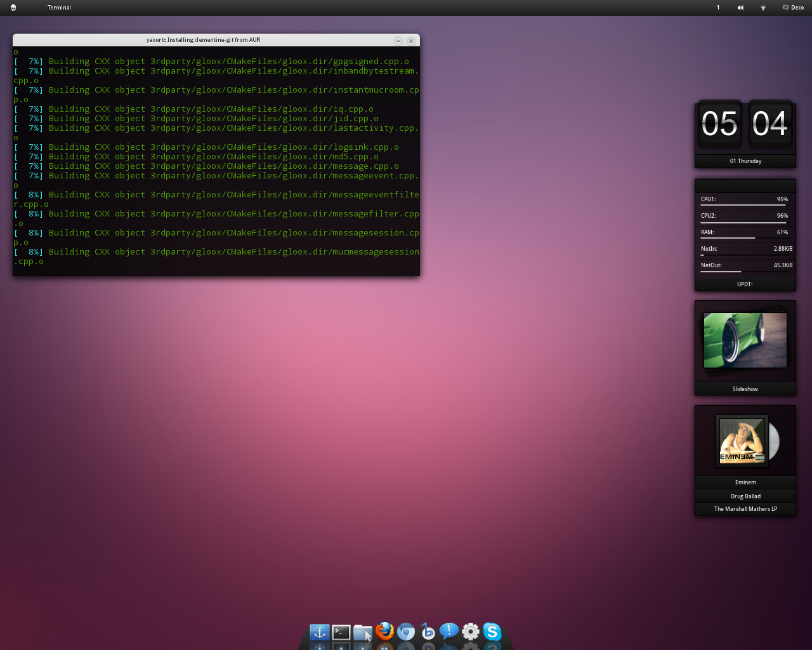Open Chromium browser in the dock
This screenshot has width=812, height=650.
(406, 632)
